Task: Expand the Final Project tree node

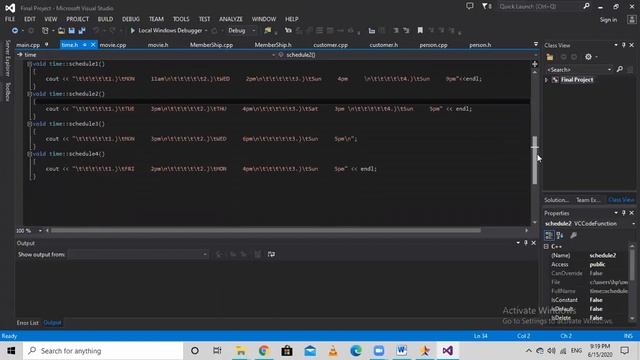Action: click(547, 80)
